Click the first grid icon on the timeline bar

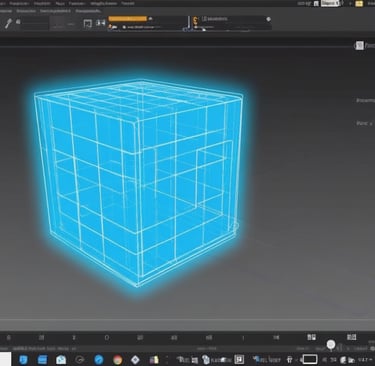311,337
